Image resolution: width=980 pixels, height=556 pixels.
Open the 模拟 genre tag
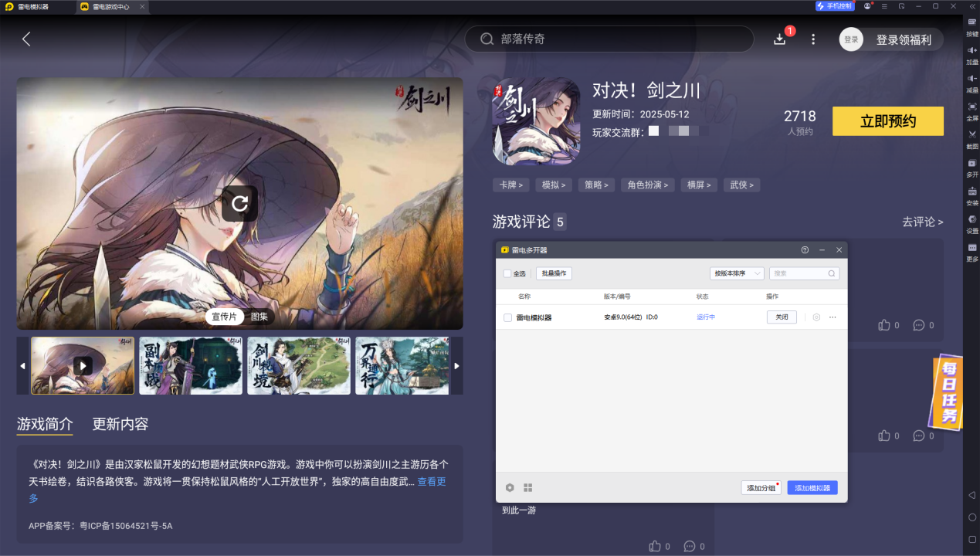pos(554,185)
